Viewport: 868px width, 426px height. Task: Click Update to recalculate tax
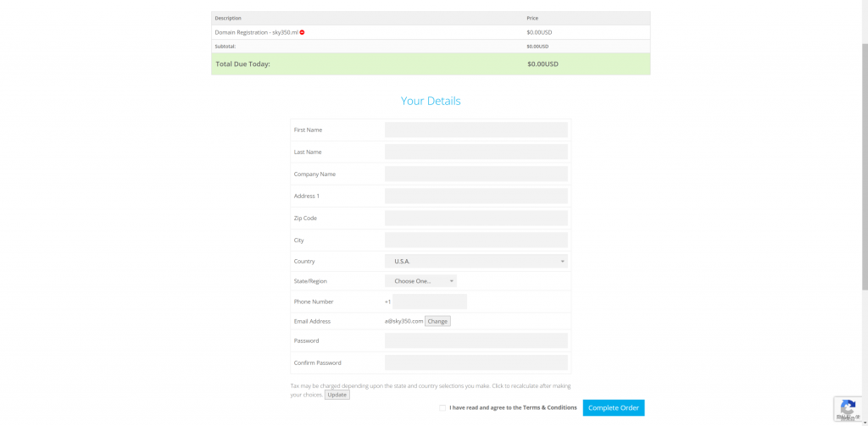click(x=337, y=395)
